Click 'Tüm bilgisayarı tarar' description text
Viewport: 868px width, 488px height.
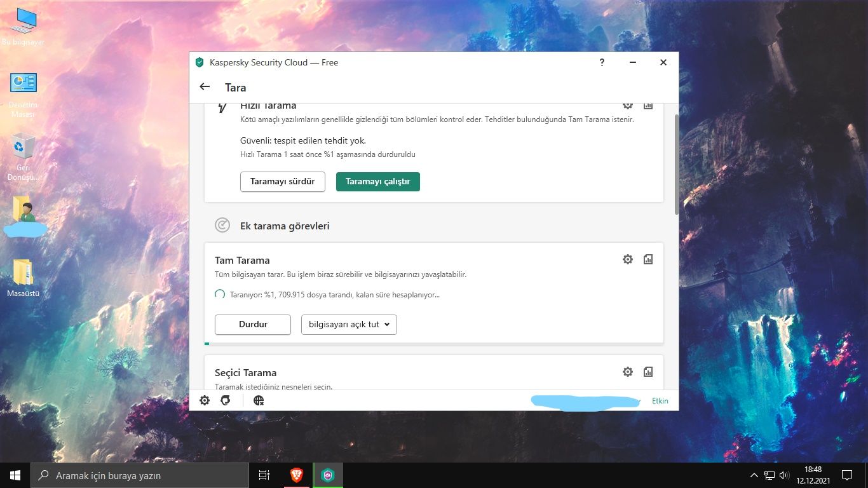pos(341,274)
